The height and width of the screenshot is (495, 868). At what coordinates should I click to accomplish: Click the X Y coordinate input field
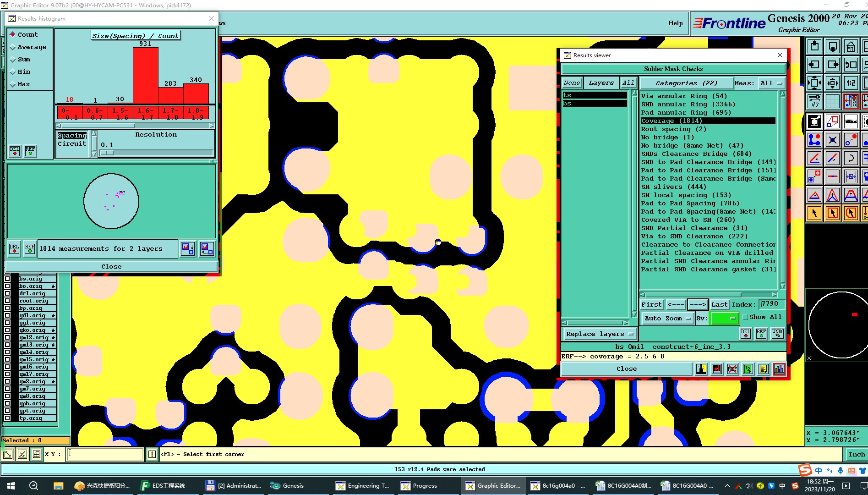click(105, 454)
